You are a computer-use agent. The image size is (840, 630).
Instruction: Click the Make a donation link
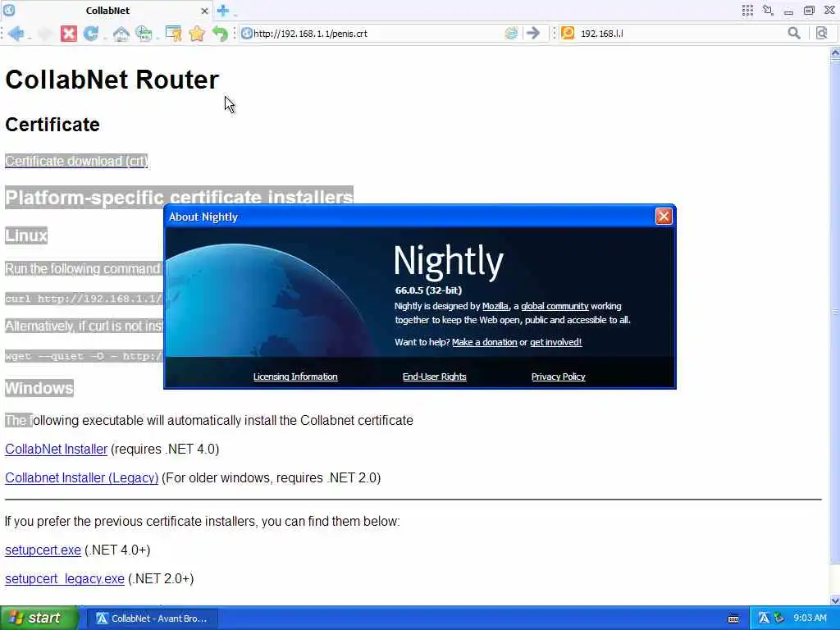484,342
